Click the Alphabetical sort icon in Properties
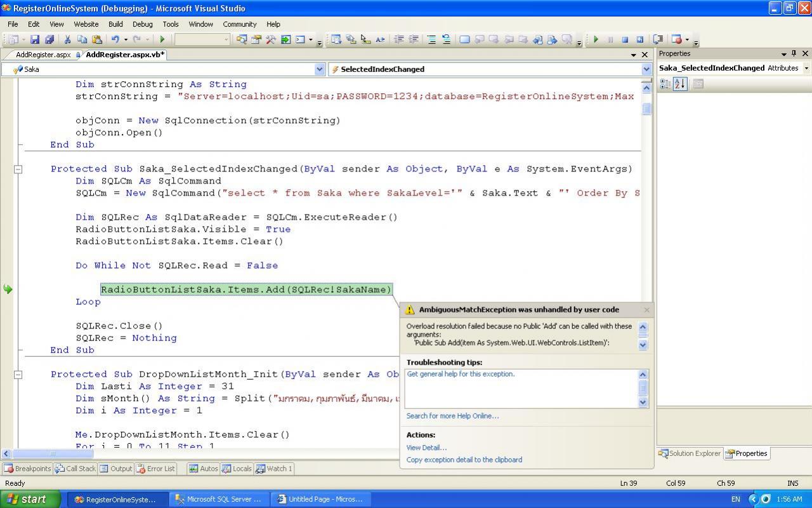 680,84
